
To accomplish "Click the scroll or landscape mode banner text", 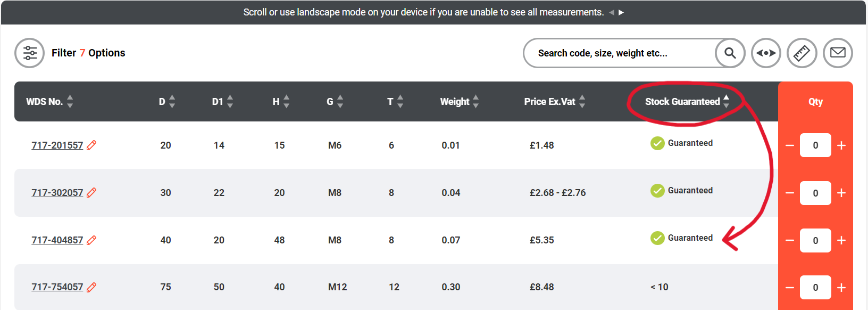I will 423,12.
